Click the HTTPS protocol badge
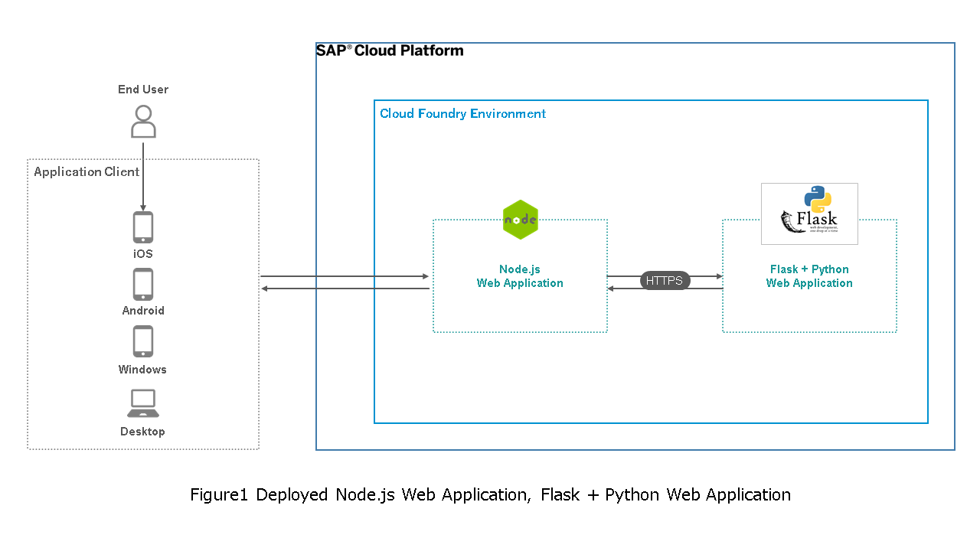 665,281
